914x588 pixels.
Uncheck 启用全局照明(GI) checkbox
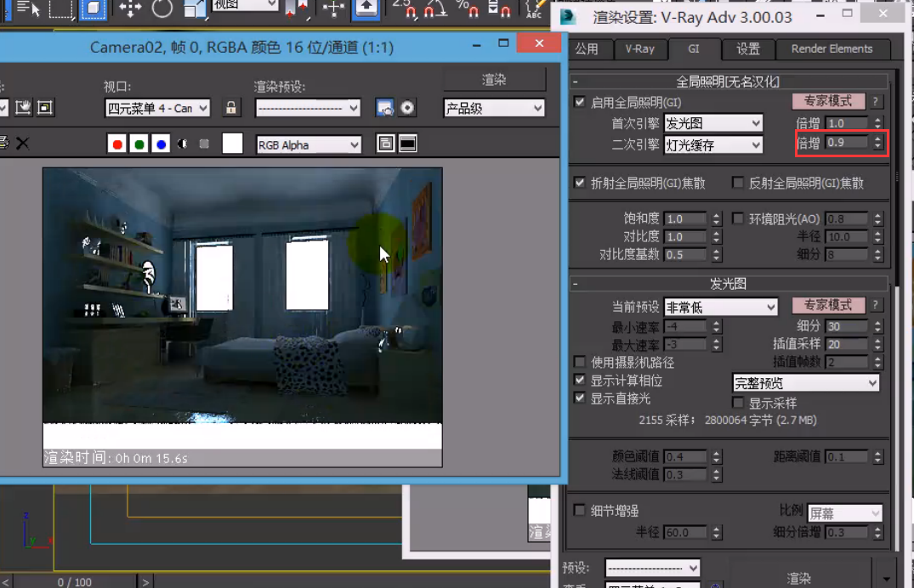tap(579, 102)
